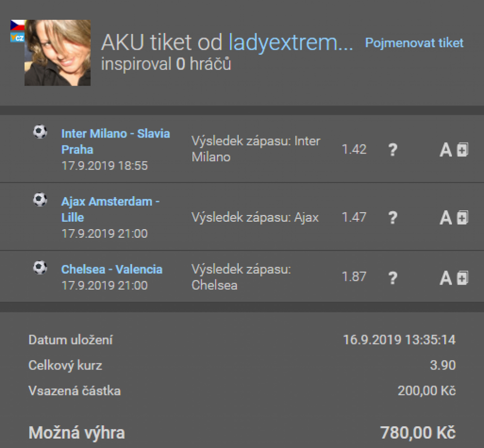Click the question mark in the Chelsea row
Image resolution: width=484 pixels, height=448 pixels.
[392, 278]
